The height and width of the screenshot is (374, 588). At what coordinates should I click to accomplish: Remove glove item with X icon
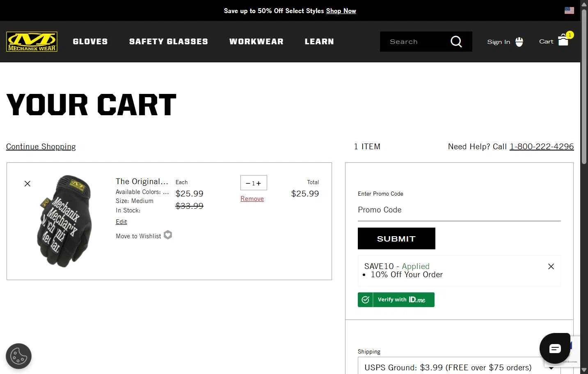pyautogui.click(x=27, y=183)
